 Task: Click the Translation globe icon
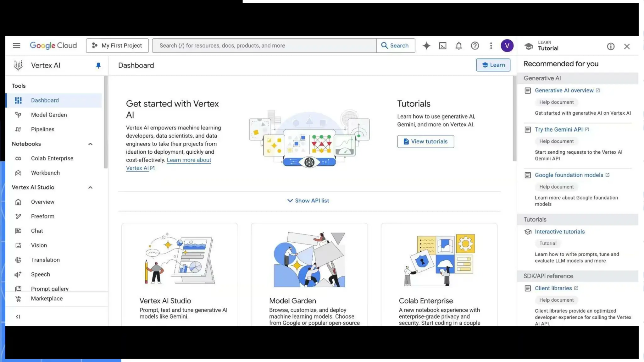18,260
